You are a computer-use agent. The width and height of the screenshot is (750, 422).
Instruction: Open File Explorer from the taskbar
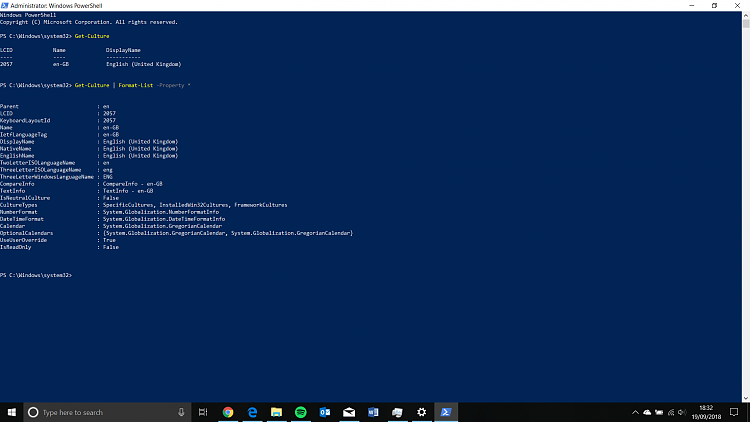click(x=276, y=412)
